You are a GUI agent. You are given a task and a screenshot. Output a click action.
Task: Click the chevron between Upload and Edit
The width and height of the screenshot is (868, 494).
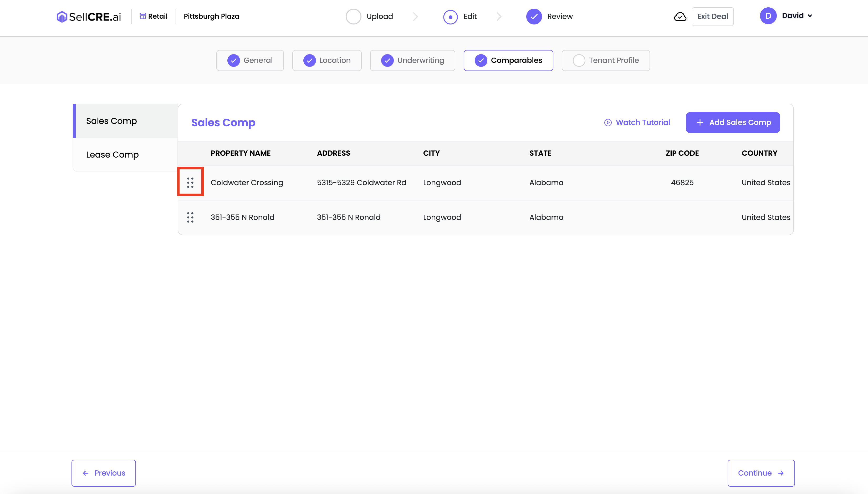pos(415,16)
